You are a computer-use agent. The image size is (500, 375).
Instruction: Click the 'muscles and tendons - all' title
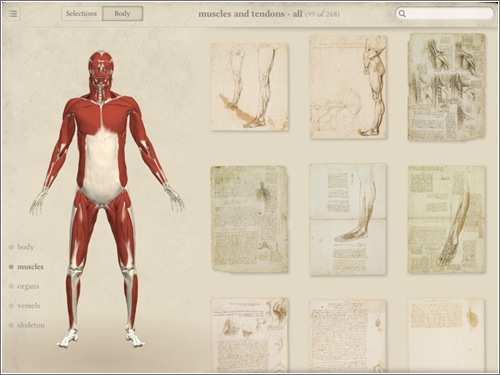point(250,14)
